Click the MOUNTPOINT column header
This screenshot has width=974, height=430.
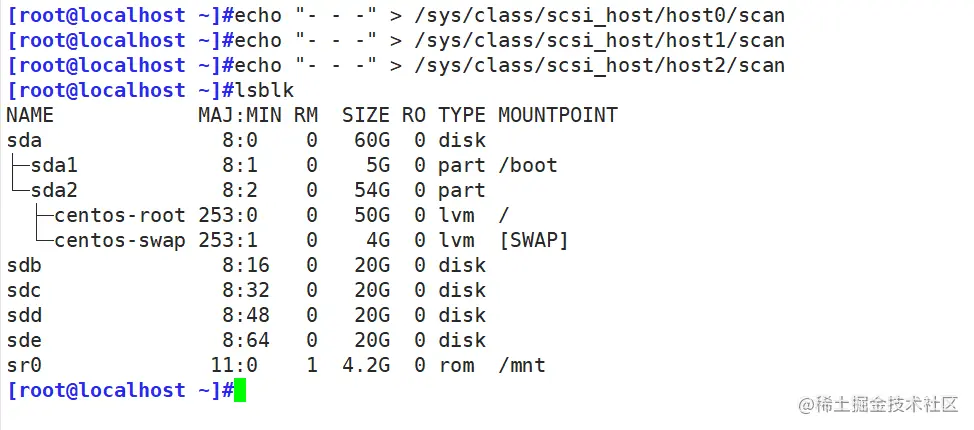tap(558, 115)
